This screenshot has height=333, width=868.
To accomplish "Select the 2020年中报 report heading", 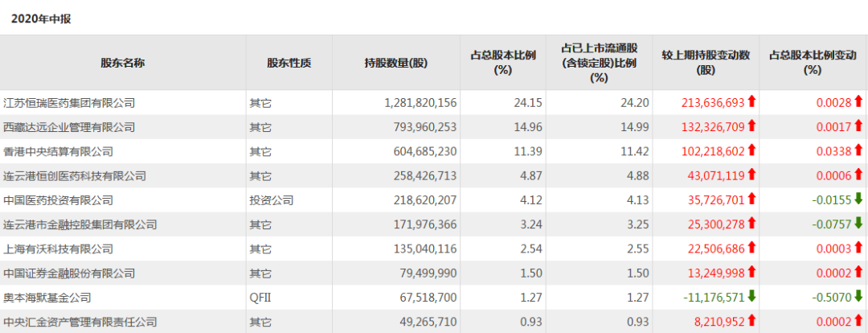I will 41,18.
